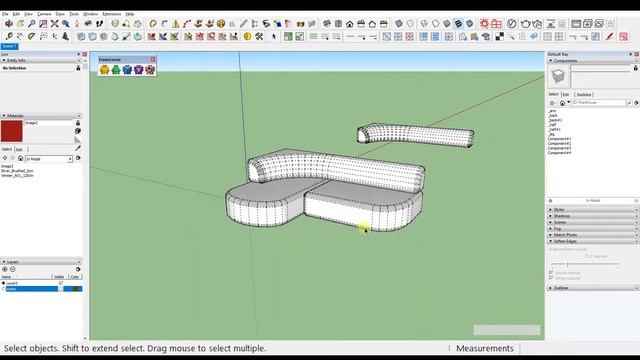Click the remove layer minus button
The width and height of the screenshot is (640, 360).
13,269
